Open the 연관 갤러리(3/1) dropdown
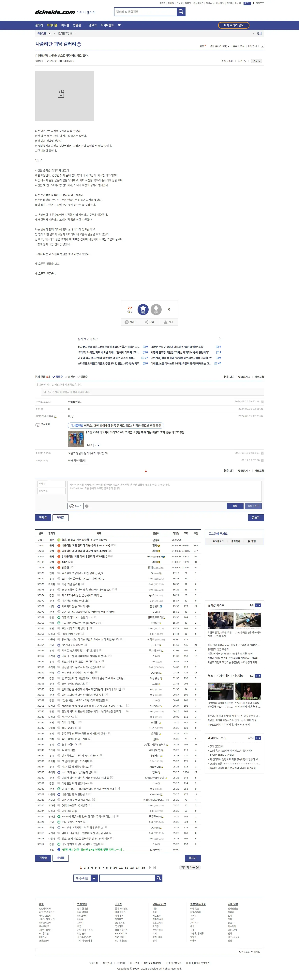Viewport: 299px width, 980px height. tap(220, 46)
